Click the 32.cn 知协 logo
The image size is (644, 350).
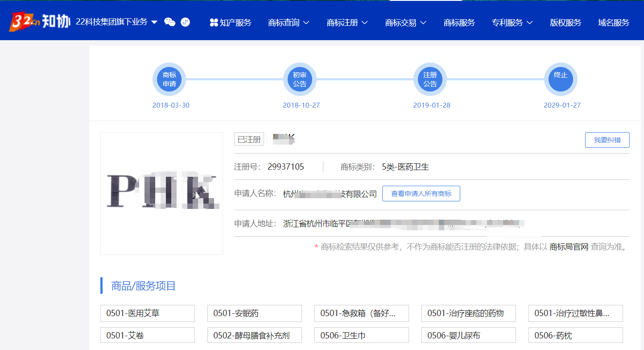40,21
